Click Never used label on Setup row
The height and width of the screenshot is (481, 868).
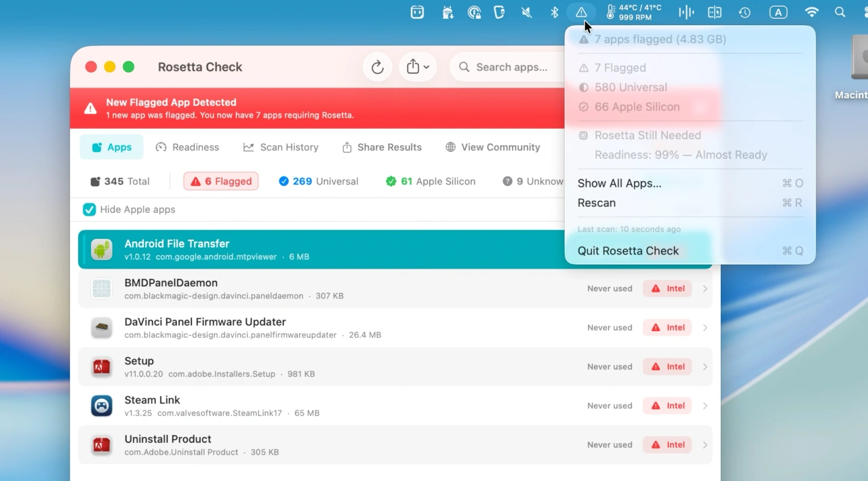point(610,366)
